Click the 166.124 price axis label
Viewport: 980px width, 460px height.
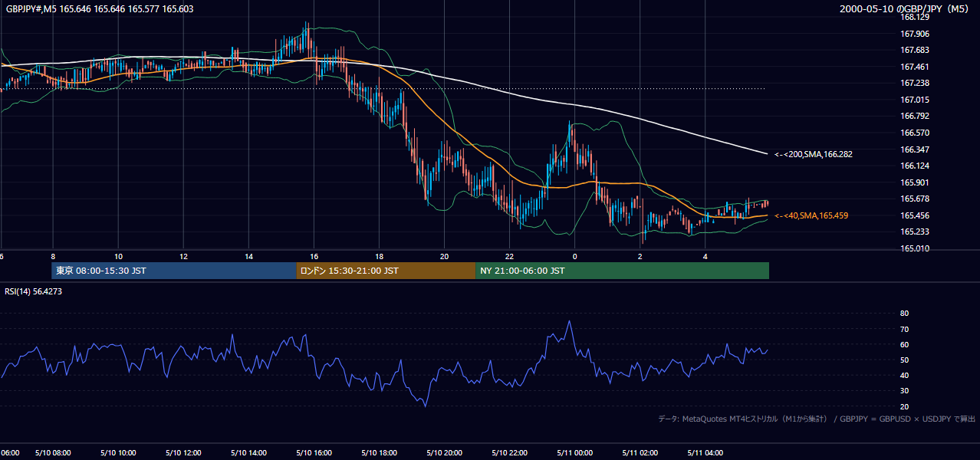[914, 166]
